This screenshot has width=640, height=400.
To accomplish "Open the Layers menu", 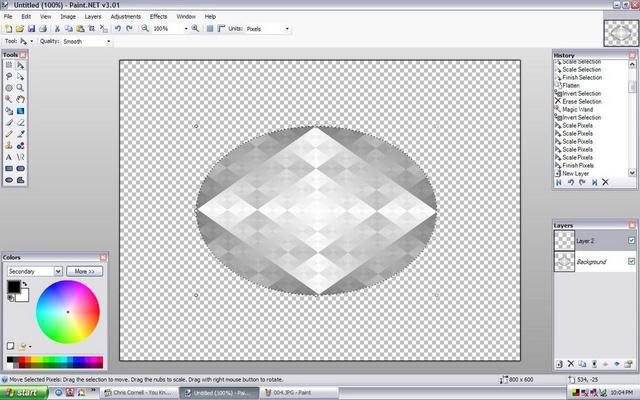I will coord(93,16).
